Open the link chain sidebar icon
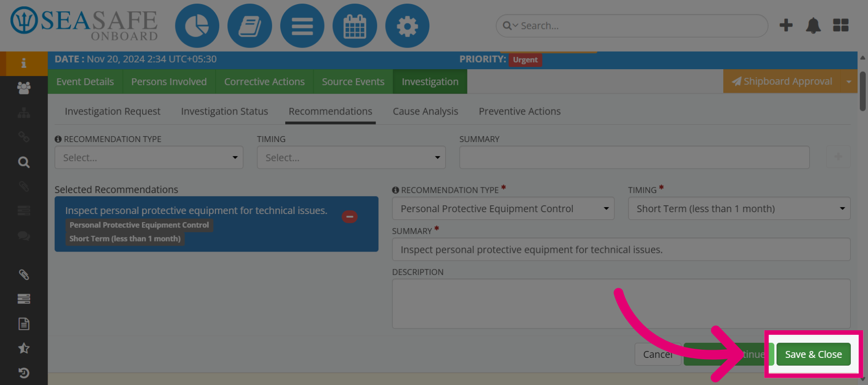 pos(24,137)
